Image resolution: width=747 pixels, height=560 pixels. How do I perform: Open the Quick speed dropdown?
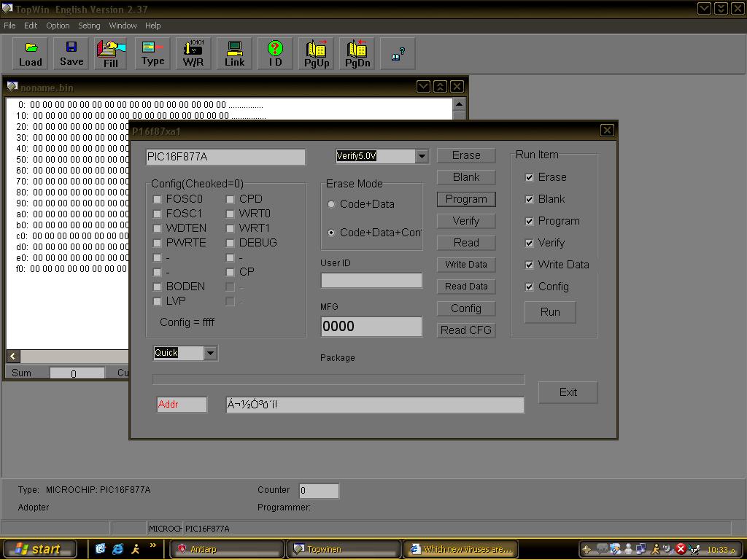tap(211, 353)
